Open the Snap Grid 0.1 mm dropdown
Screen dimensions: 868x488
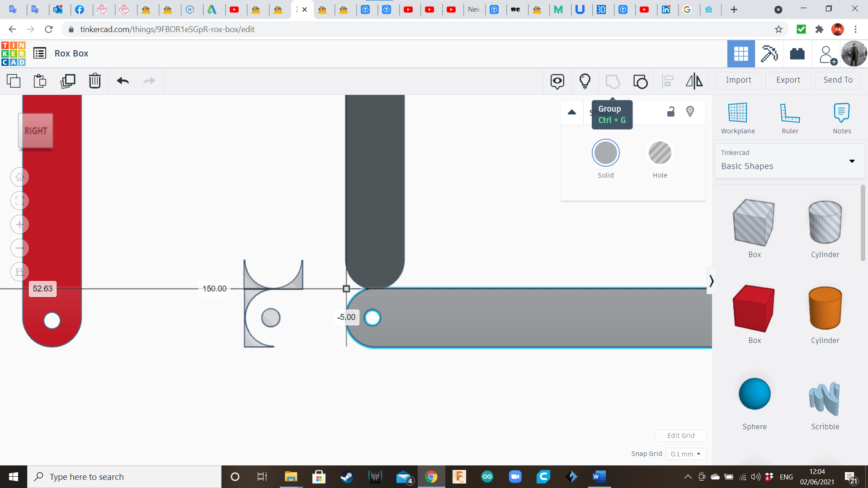point(685,454)
